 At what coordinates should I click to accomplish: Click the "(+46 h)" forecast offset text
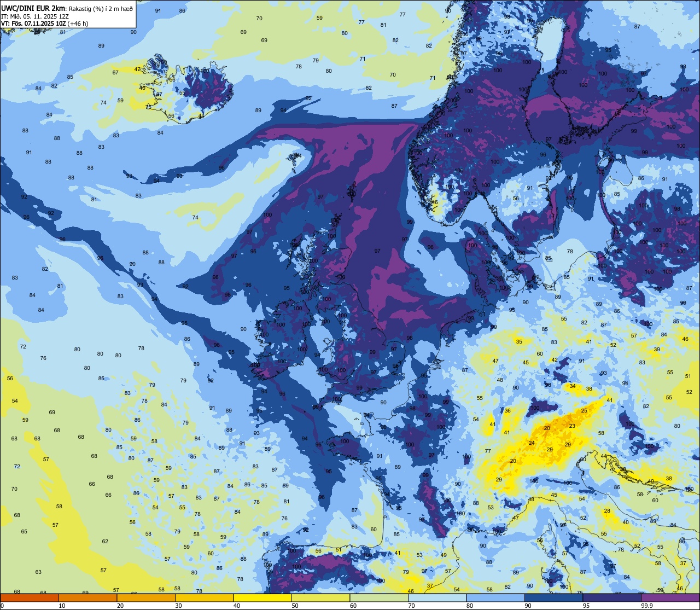(x=77, y=24)
